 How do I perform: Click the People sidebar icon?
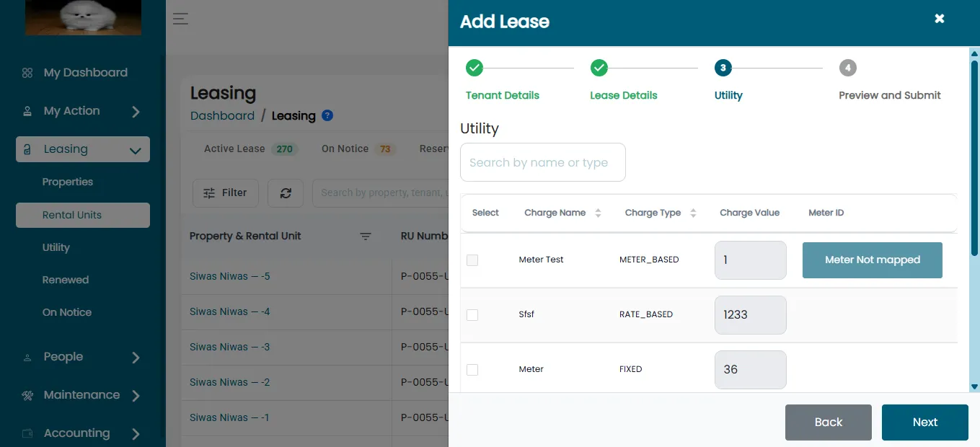point(27,357)
